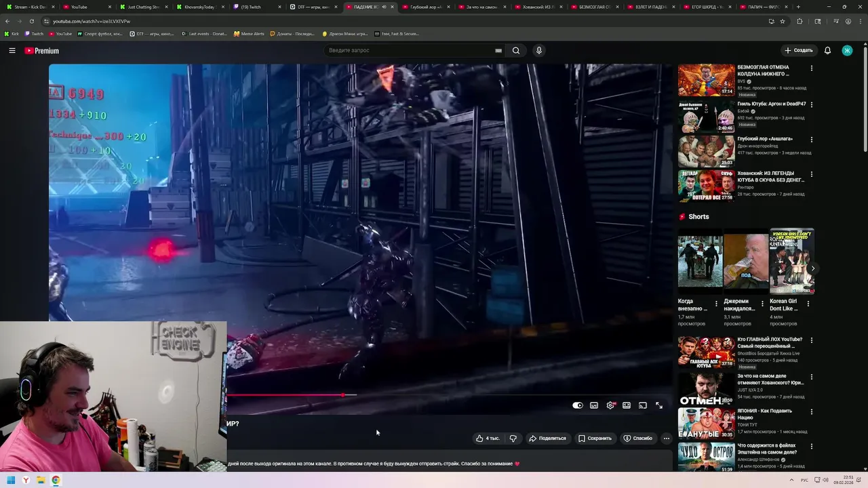Switch to the Глубокий лор browser tab
This screenshot has height=488, width=868.
pos(427,7)
